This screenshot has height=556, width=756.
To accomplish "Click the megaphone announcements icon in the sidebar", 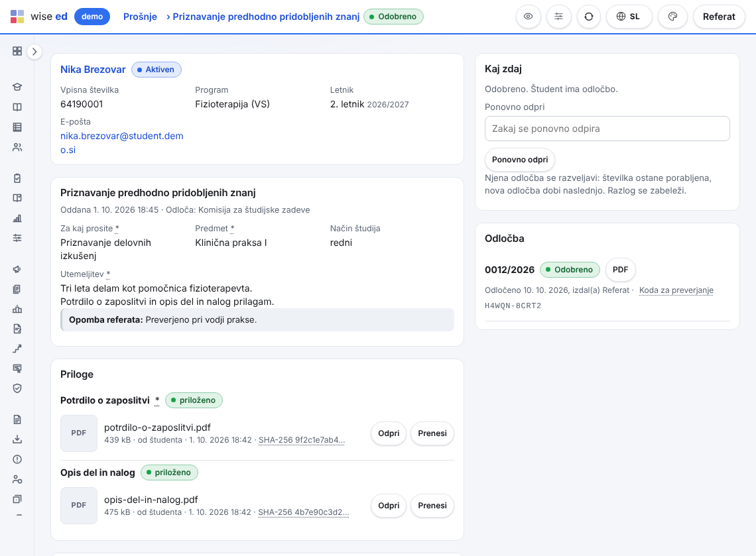I will click(17, 269).
